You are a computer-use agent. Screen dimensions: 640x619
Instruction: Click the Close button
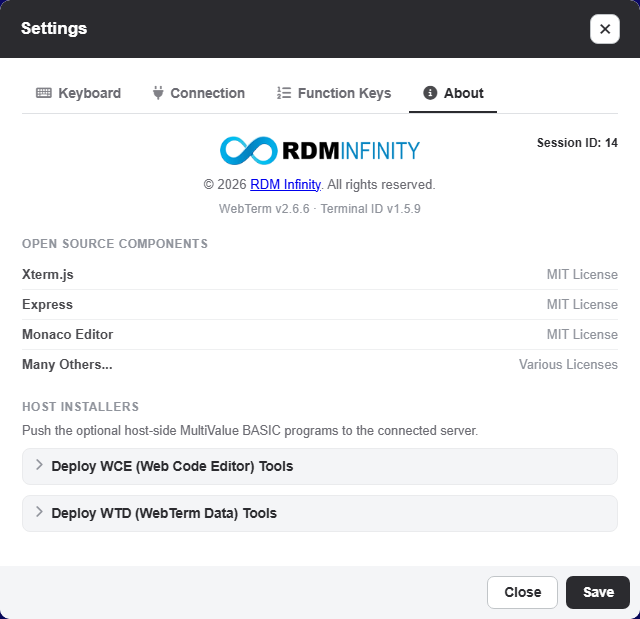(x=522, y=592)
